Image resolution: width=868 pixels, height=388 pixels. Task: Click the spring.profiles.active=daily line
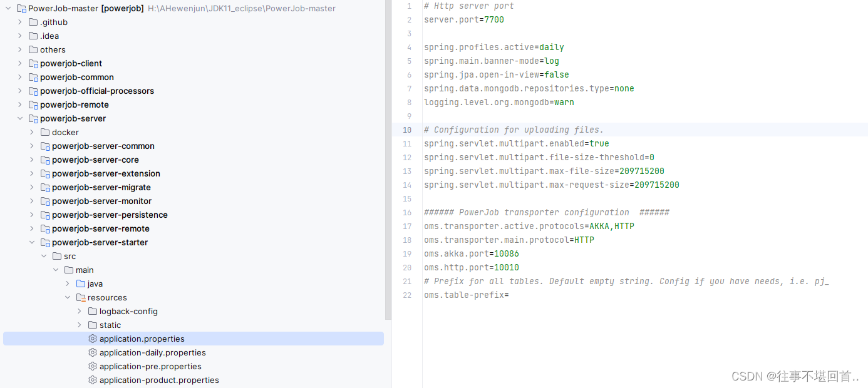(494, 47)
